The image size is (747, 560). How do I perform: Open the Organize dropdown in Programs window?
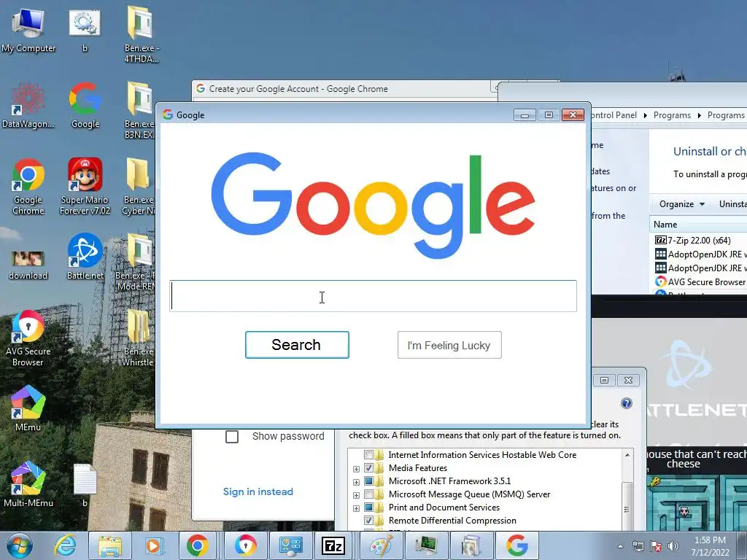tap(682, 204)
